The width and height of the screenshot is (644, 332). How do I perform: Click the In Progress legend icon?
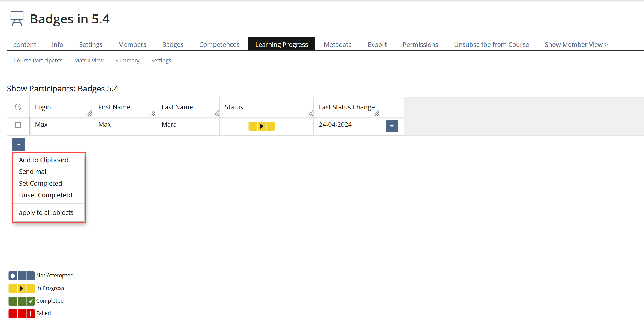click(21, 288)
